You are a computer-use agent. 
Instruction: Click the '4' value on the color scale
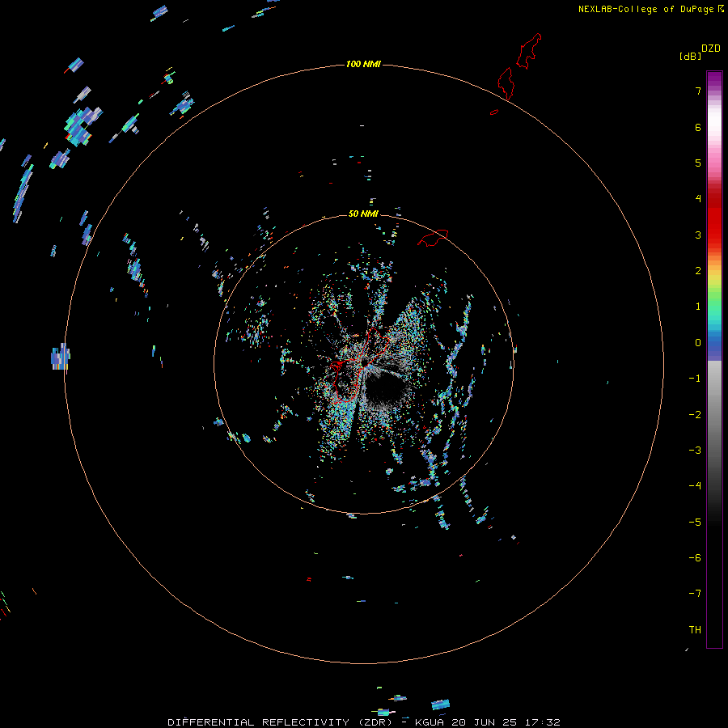tap(698, 199)
